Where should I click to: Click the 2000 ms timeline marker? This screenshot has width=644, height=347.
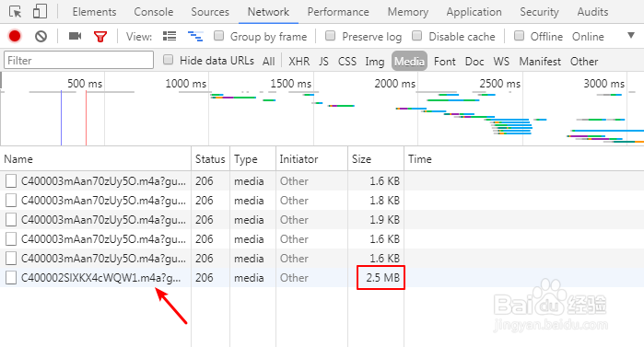coord(395,84)
